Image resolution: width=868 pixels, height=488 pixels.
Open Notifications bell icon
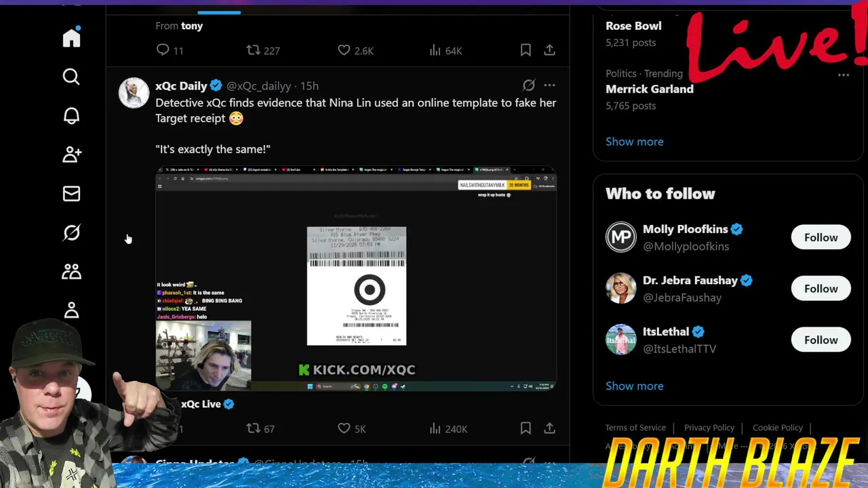click(71, 116)
